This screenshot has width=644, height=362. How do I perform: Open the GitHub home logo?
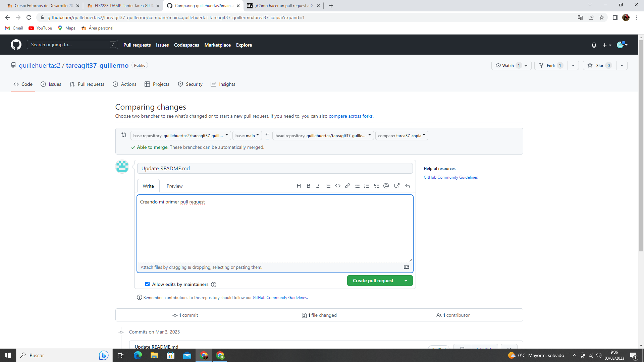16,45
